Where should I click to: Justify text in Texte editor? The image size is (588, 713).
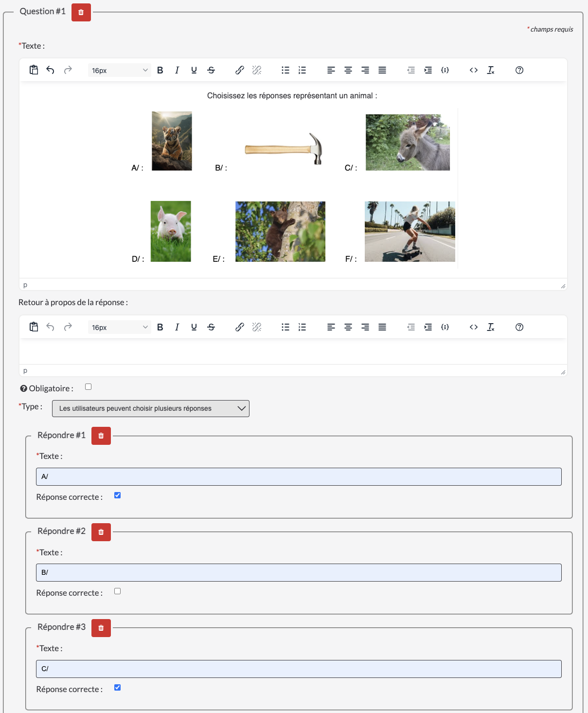[x=382, y=70]
